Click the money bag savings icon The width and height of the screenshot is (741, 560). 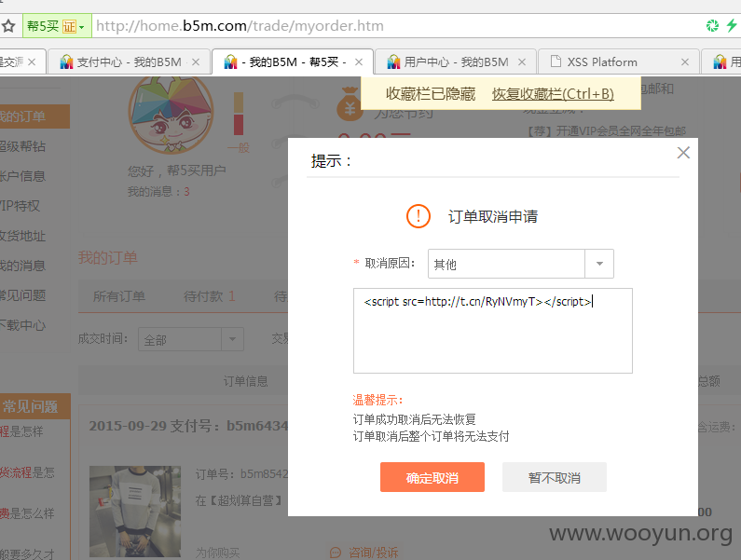[349, 103]
